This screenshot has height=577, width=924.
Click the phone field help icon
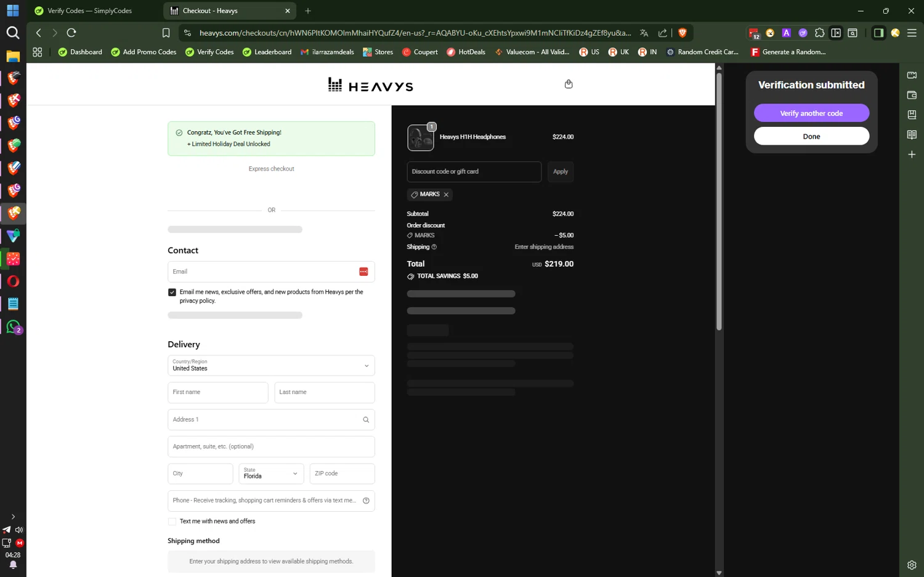[366, 501]
